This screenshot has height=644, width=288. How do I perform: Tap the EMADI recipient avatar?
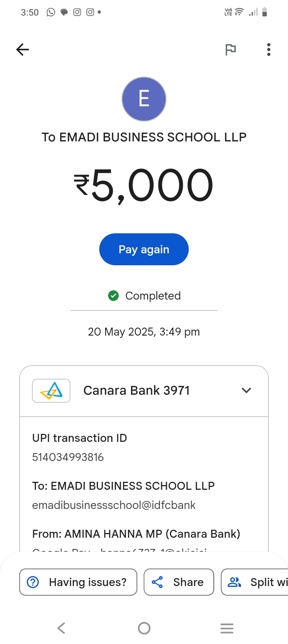144,99
